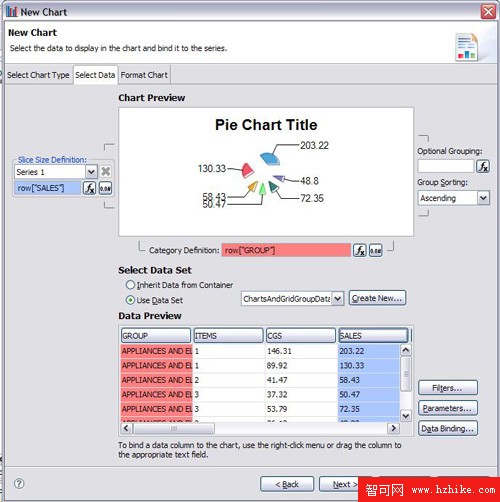The image size is (500, 502).
Task: Click the ITEMS cell in the 41.47 row
Action: 229,380
